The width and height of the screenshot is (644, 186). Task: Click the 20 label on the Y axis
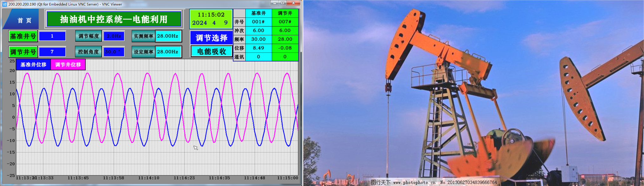(x=12, y=71)
